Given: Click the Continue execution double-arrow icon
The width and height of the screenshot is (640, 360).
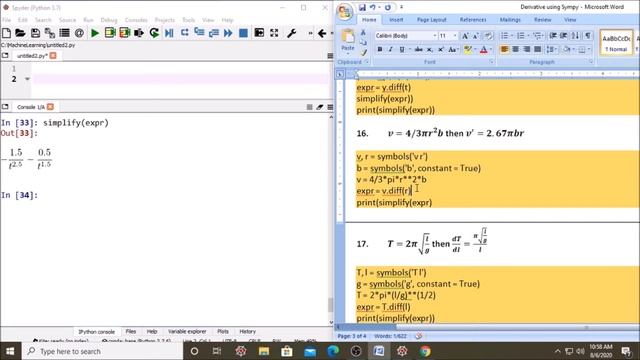Looking at the screenshot, I should [228, 33].
